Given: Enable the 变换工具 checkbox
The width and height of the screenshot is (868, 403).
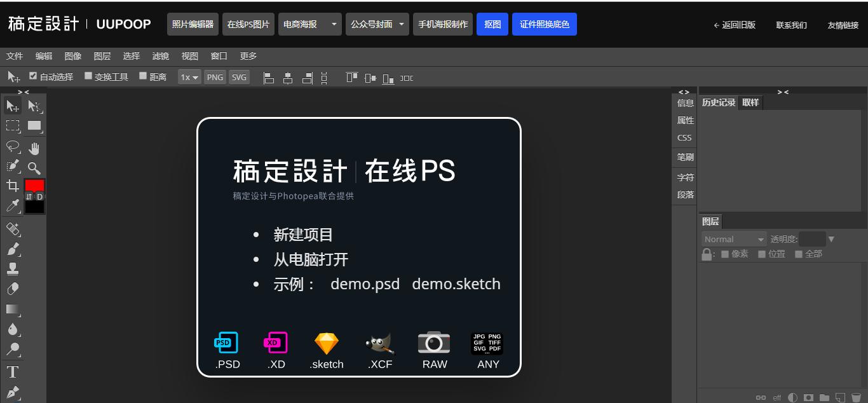Looking at the screenshot, I should (x=88, y=75).
